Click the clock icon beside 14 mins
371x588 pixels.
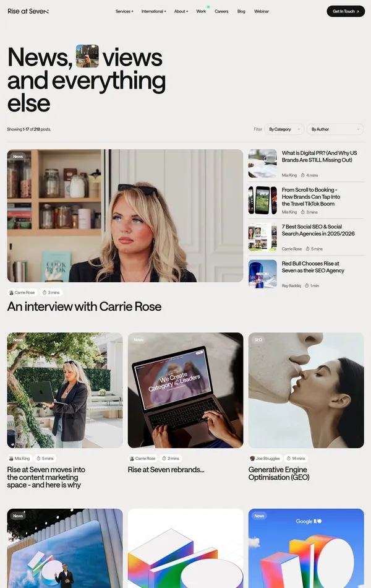(289, 458)
